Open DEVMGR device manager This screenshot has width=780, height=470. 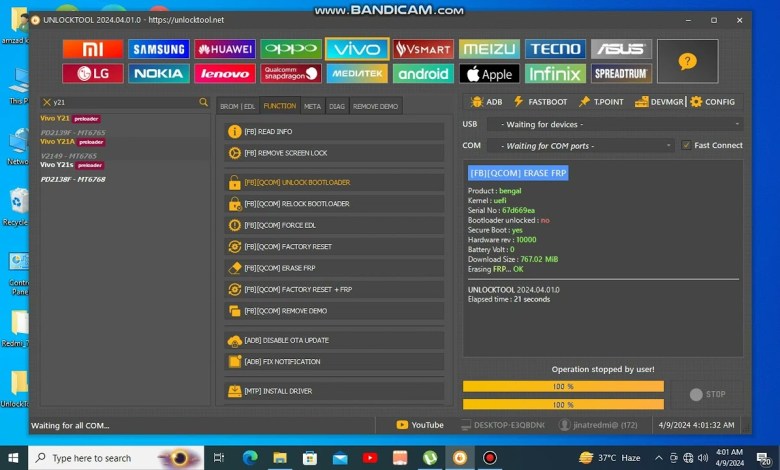pos(659,101)
